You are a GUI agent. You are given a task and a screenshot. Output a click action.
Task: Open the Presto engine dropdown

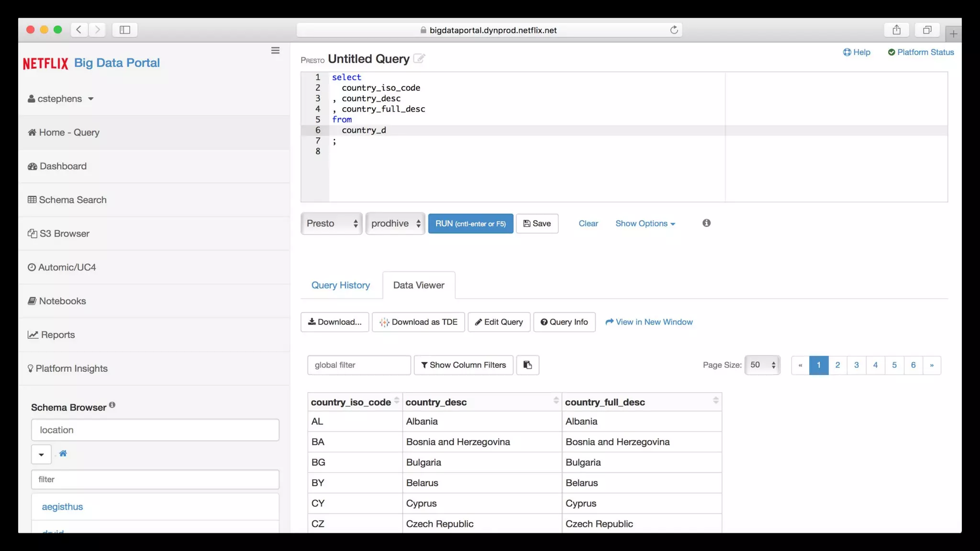click(x=332, y=223)
